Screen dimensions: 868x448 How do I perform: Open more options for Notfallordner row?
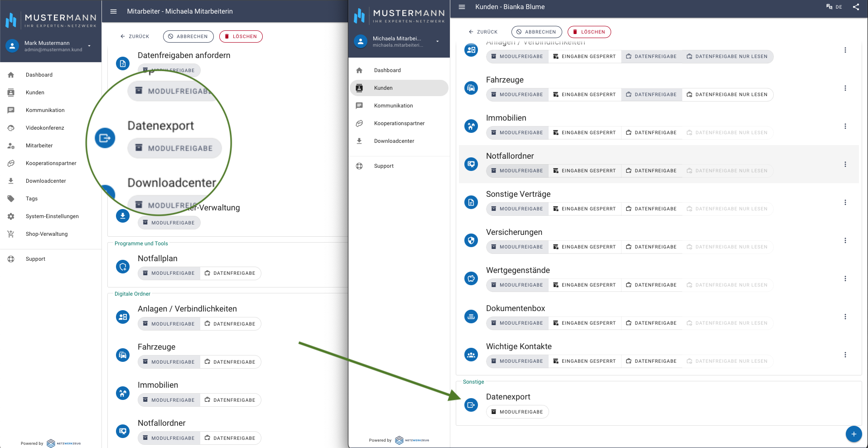click(x=845, y=165)
